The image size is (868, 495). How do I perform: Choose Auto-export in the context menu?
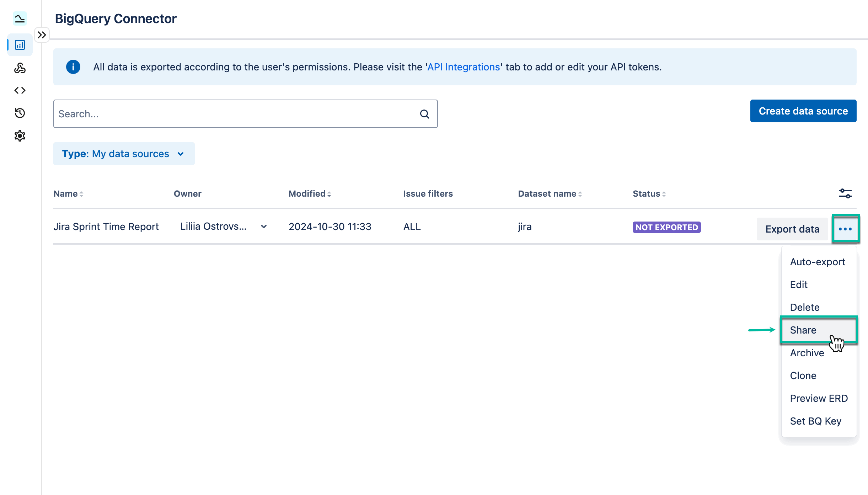tap(817, 262)
